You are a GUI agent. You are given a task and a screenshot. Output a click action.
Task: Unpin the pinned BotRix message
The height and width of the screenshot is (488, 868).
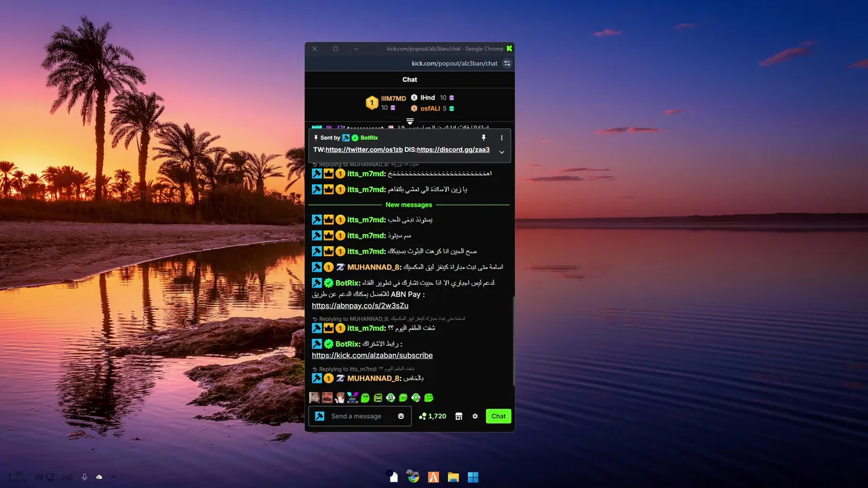(484, 138)
